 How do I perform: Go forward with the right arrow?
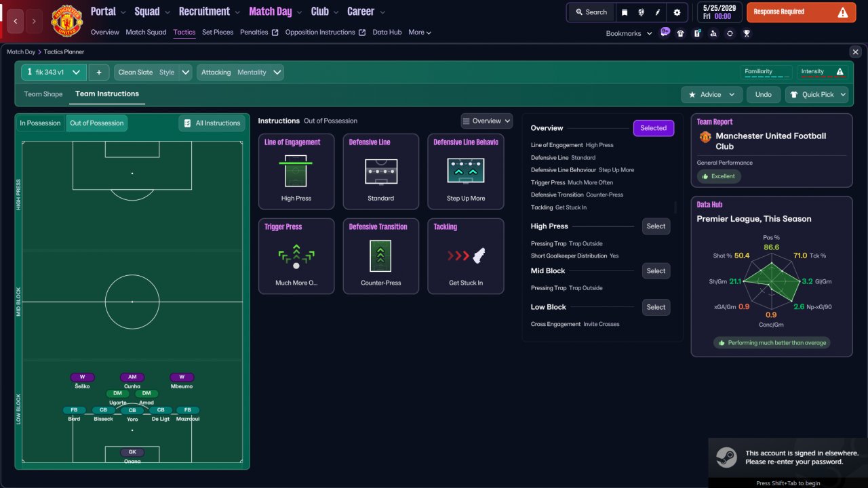pos(34,22)
